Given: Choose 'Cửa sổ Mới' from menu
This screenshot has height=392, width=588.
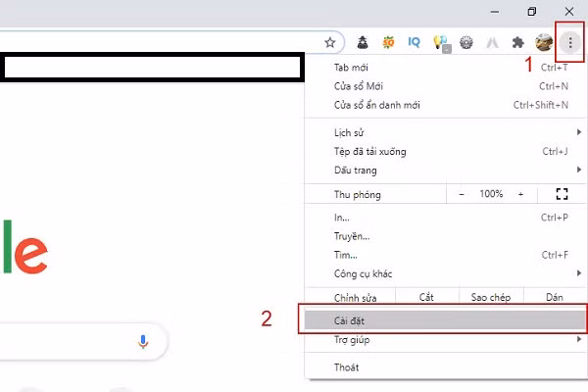Looking at the screenshot, I should (x=445, y=86).
